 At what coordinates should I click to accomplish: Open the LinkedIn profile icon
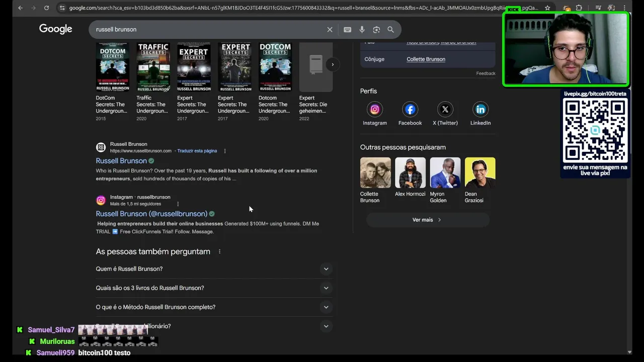point(480,109)
